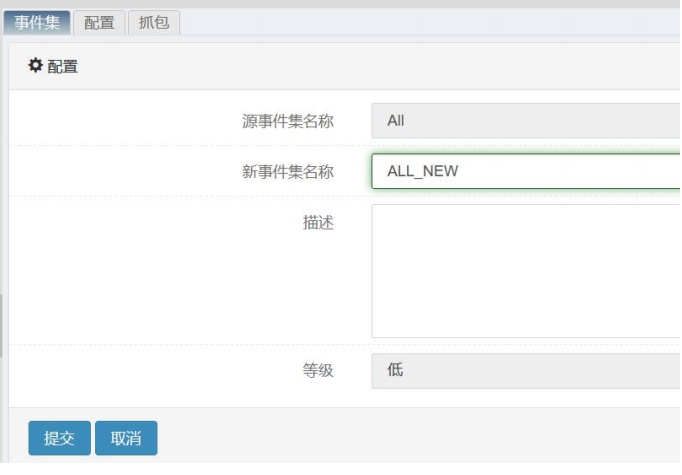This screenshot has height=475, width=682.
Task: Expand the 等级 dropdown showing 低
Action: (x=526, y=371)
